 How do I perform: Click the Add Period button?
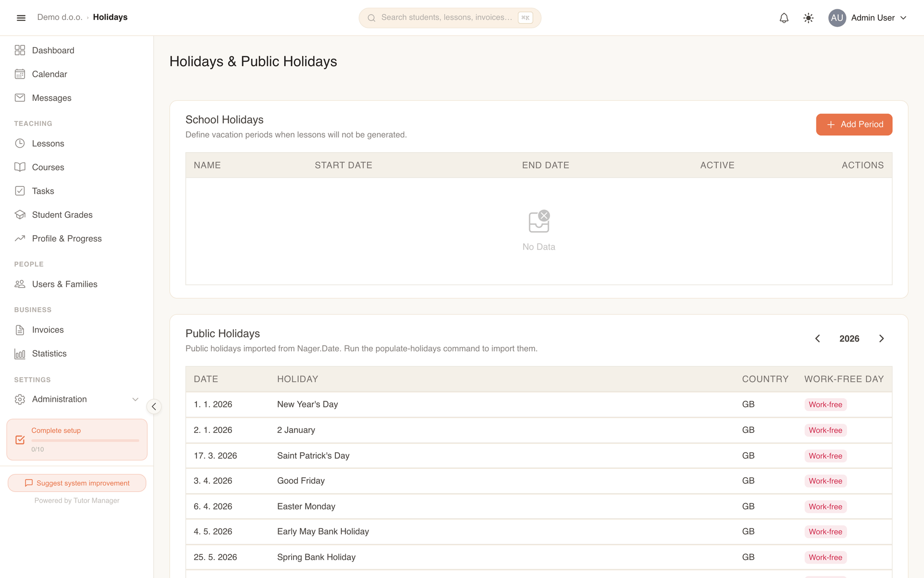coord(854,124)
